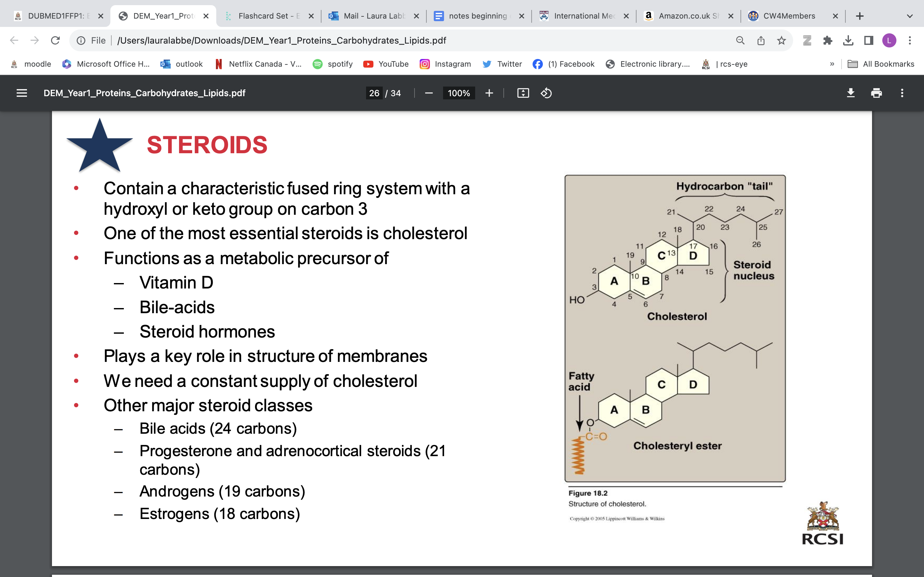Toggle the page info icon near File
Screen dimensions: 924x577
pyautogui.click(x=81, y=40)
